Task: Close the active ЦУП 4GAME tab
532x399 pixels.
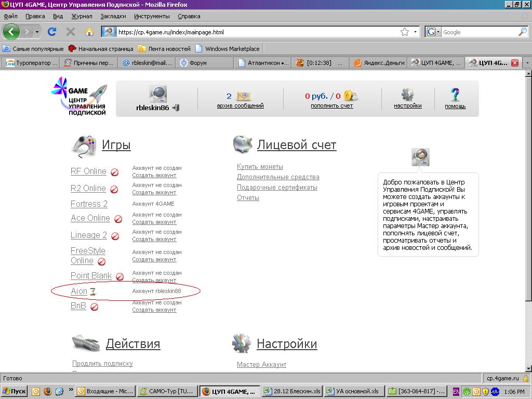Action: pos(515,63)
